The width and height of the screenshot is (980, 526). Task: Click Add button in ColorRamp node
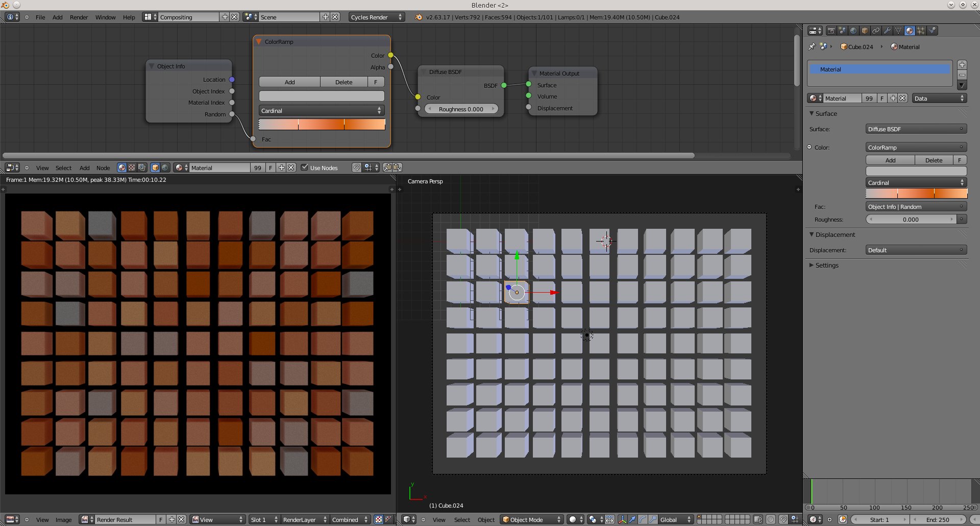pyautogui.click(x=289, y=82)
